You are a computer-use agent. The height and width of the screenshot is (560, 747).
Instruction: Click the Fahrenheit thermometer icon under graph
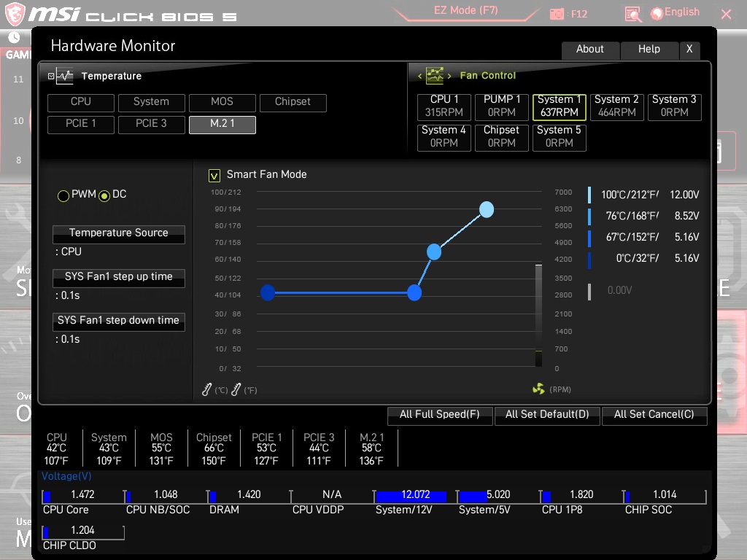click(236, 389)
